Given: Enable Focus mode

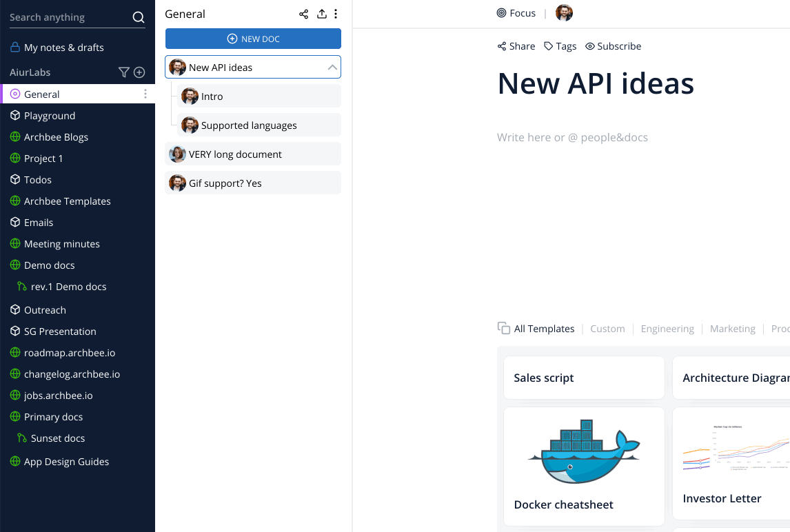Looking at the screenshot, I should coord(516,13).
